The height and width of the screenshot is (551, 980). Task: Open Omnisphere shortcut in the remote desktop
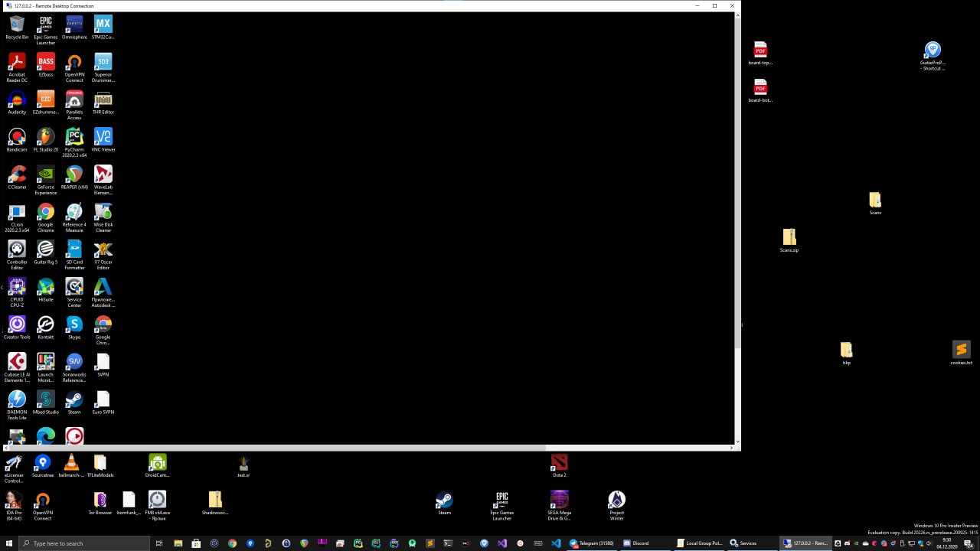tap(74, 27)
